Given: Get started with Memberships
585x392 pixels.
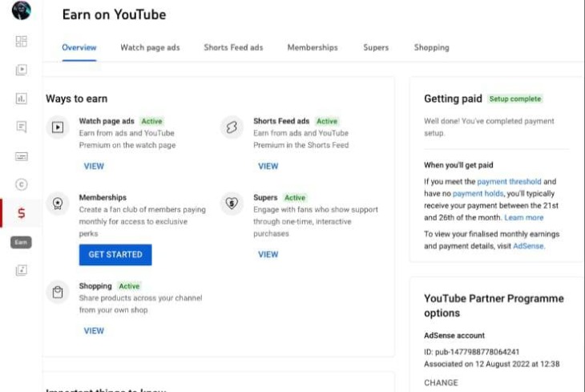Looking at the screenshot, I should pos(115,255).
